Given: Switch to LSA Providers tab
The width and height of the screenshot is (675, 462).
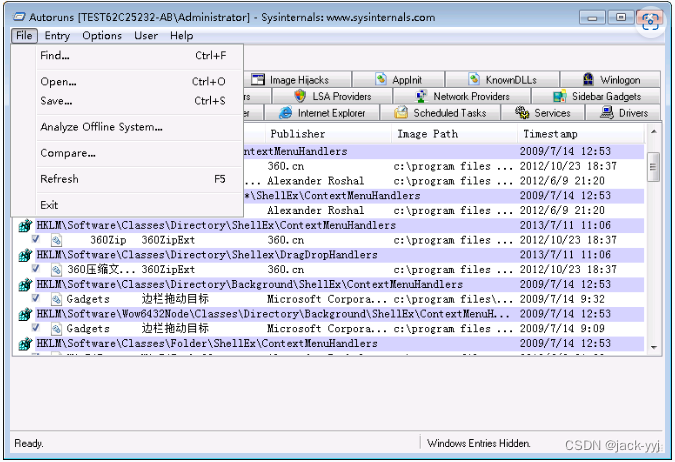Looking at the screenshot, I should coord(332,96).
